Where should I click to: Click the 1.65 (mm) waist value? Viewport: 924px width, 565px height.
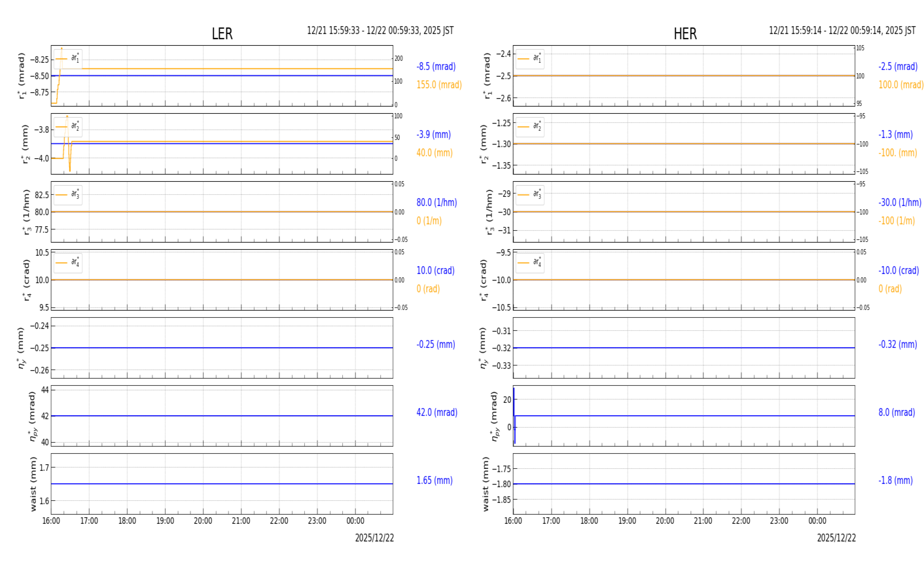point(435,481)
